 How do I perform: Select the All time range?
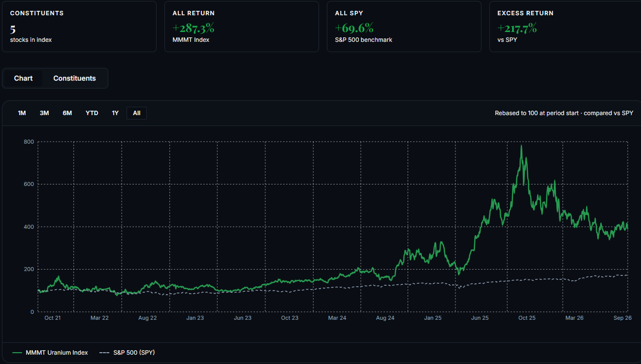point(136,113)
